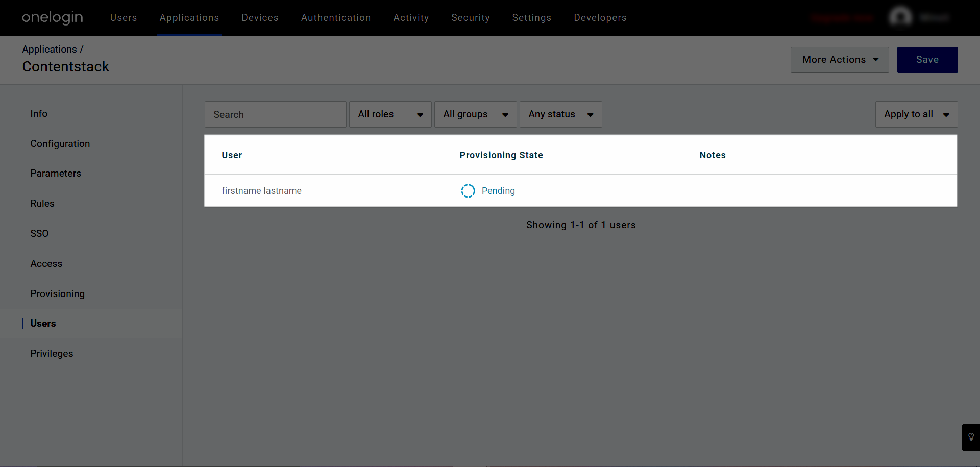Select the Users sidebar tab
Image resolution: width=980 pixels, height=467 pixels.
tap(43, 324)
